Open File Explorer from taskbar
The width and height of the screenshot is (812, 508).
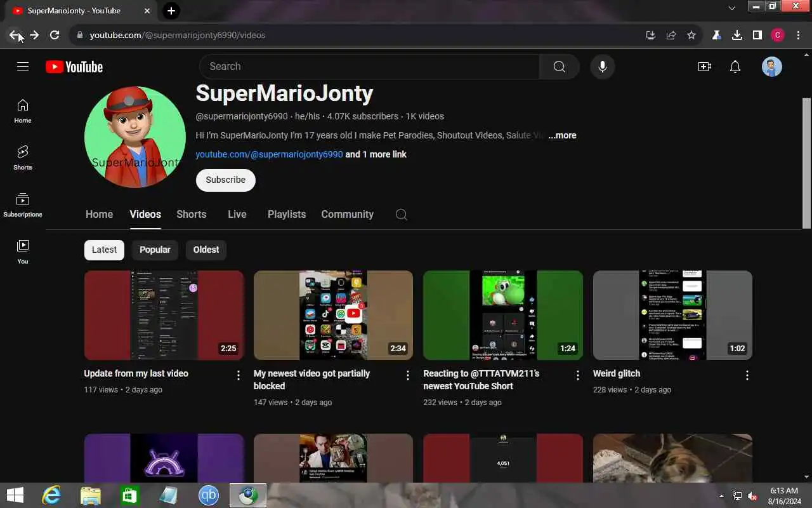pos(91,495)
